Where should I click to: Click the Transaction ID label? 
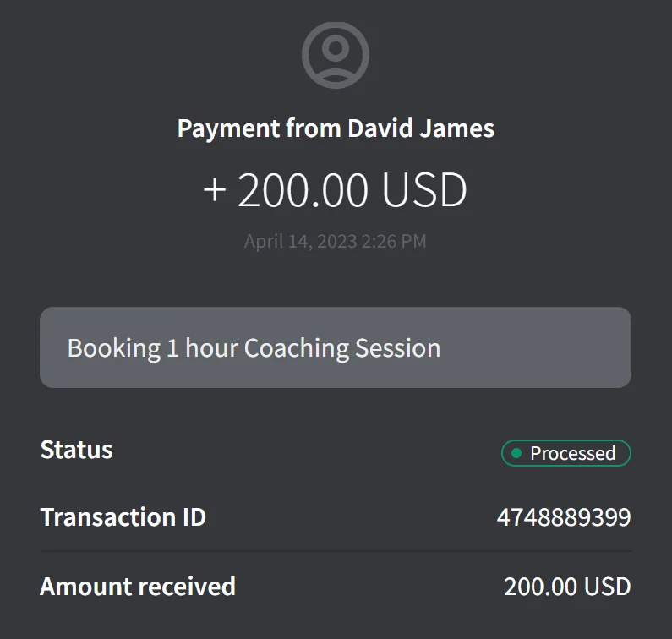123,517
